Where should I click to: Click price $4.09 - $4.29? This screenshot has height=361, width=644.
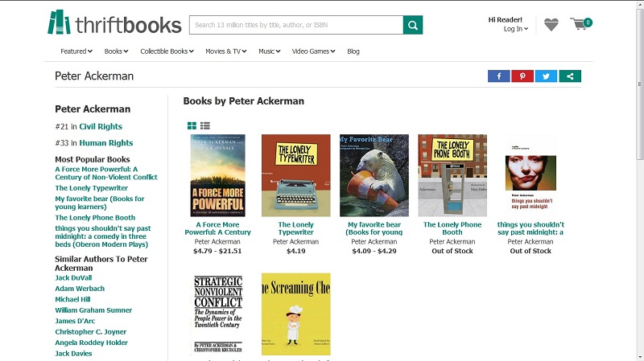374,251
